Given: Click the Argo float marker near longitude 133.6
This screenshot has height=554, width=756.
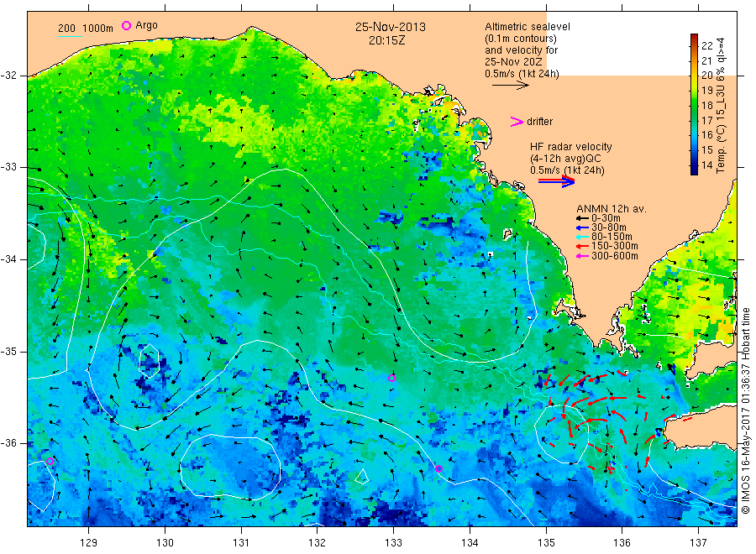Looking at the screenshot, I should [x=438, y=468].
